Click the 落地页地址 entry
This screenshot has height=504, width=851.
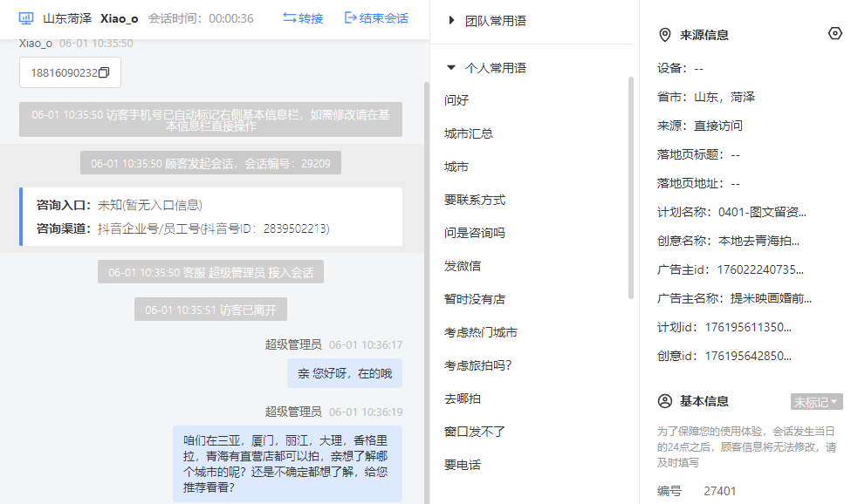coord(698,183)
